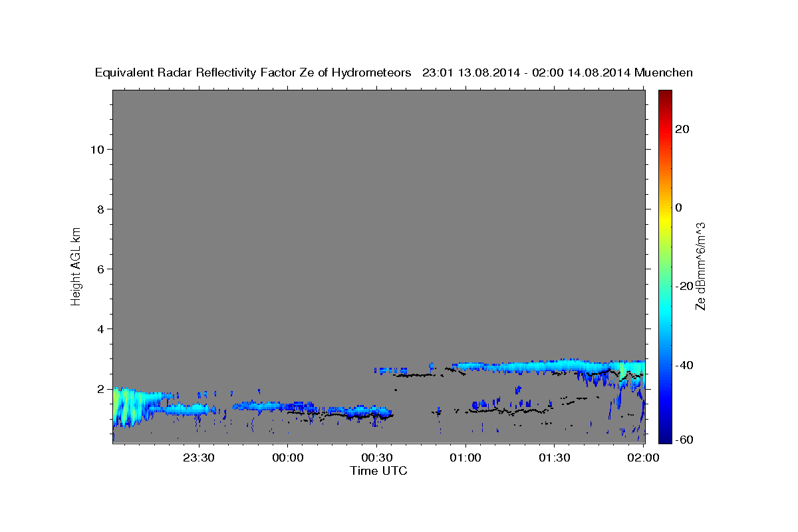Click the 'Time UTC' axis label
The height and width of the screenshot is (532, 798).
[378, 471]
